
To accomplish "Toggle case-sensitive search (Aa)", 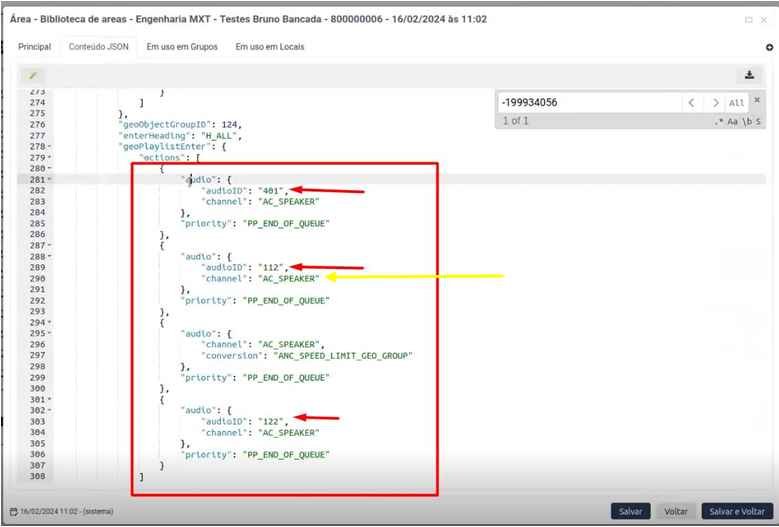I will tap(734, 121).
